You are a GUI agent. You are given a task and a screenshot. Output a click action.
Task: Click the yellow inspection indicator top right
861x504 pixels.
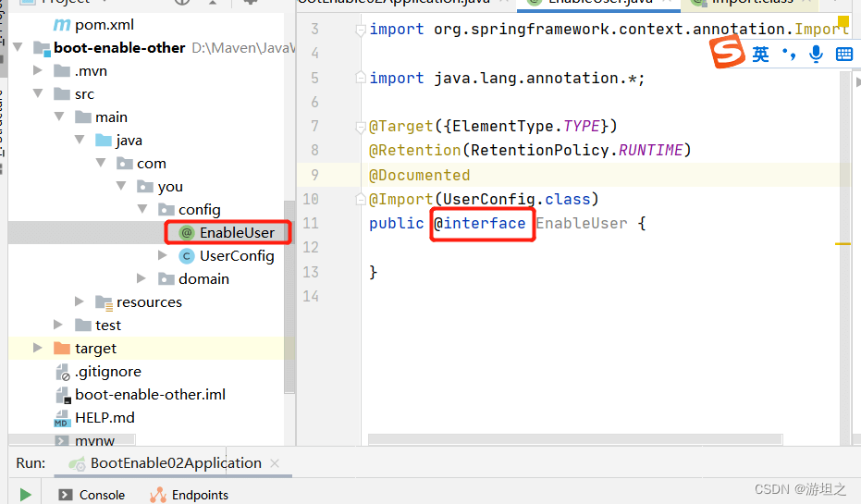click(x=843, y=22)
